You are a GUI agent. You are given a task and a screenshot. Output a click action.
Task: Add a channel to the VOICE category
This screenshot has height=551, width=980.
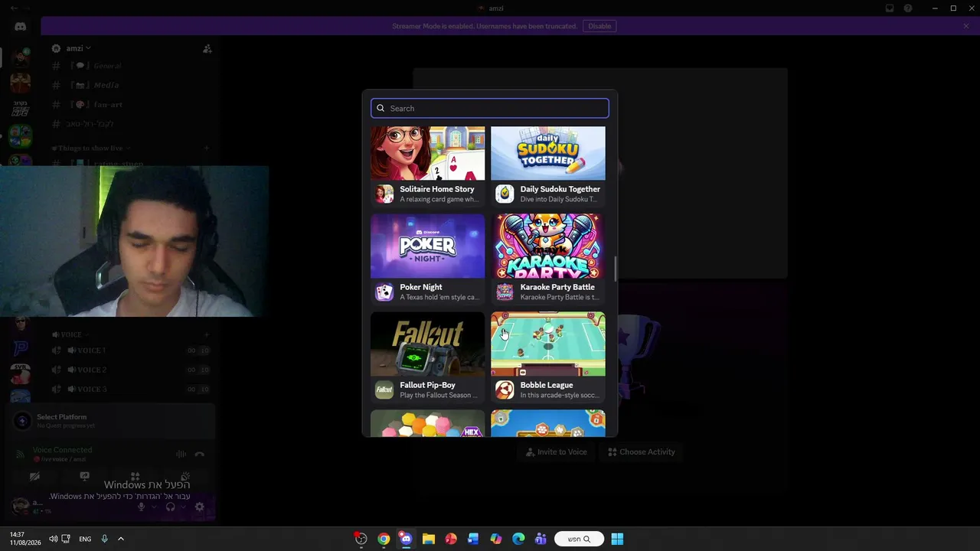[x=207, y=334]
